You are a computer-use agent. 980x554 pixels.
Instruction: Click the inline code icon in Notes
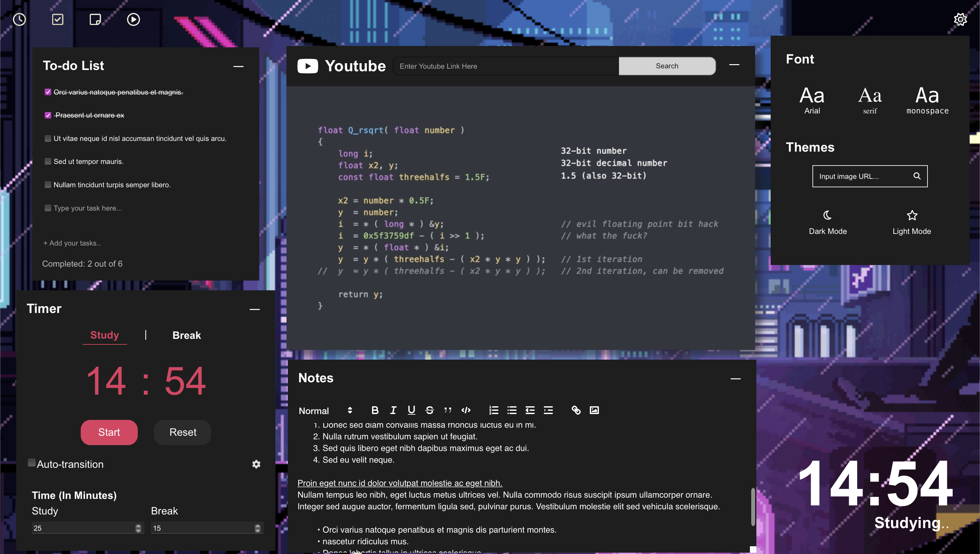click(x=466, y=410)
